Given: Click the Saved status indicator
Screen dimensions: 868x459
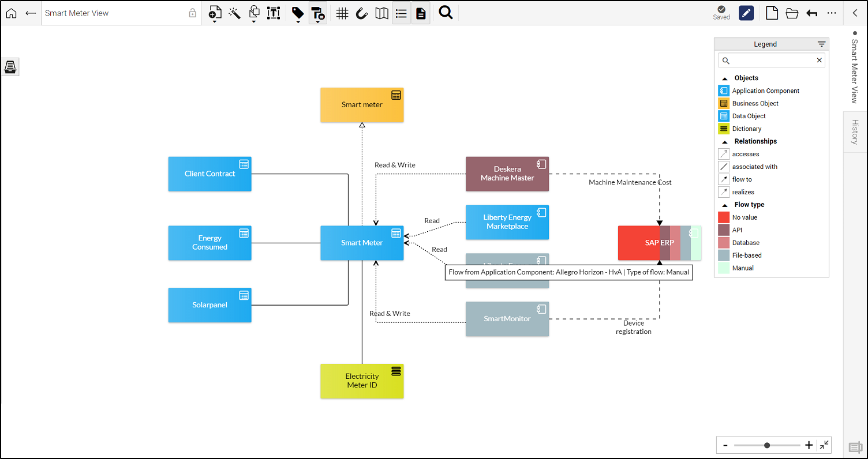Looking at the screenshot, I should pos(721,13).
